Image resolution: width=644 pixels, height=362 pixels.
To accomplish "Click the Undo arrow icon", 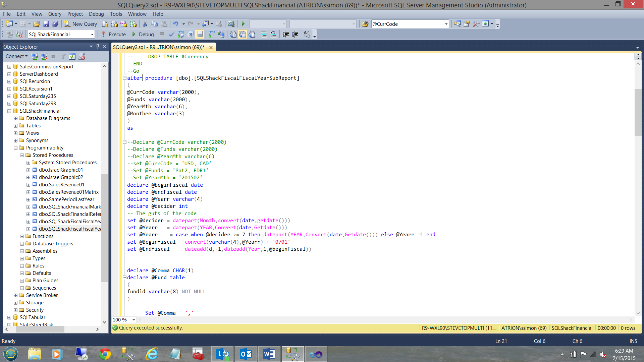I will 175,24.
